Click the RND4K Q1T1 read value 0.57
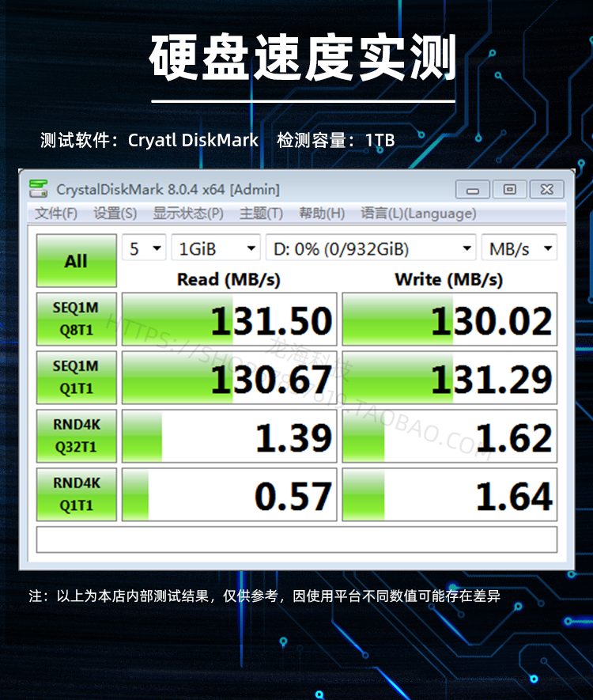The image size is (593, 700). pyautogui.click(x=229, y=494)
